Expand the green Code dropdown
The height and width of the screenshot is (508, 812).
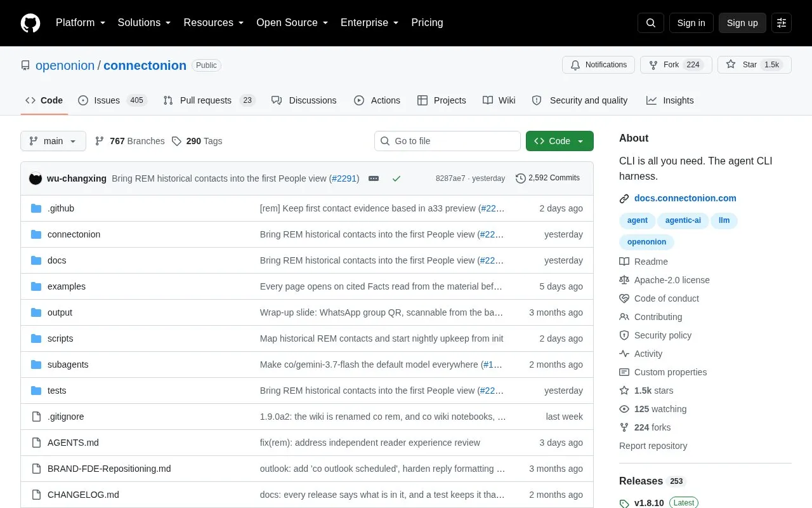click(x=560, y=141)
